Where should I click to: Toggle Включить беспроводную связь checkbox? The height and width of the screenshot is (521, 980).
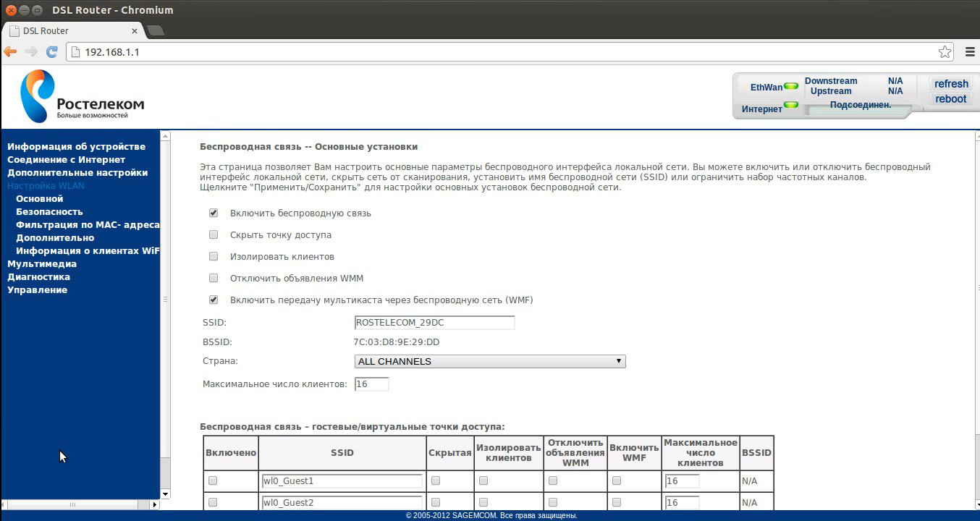214,213
